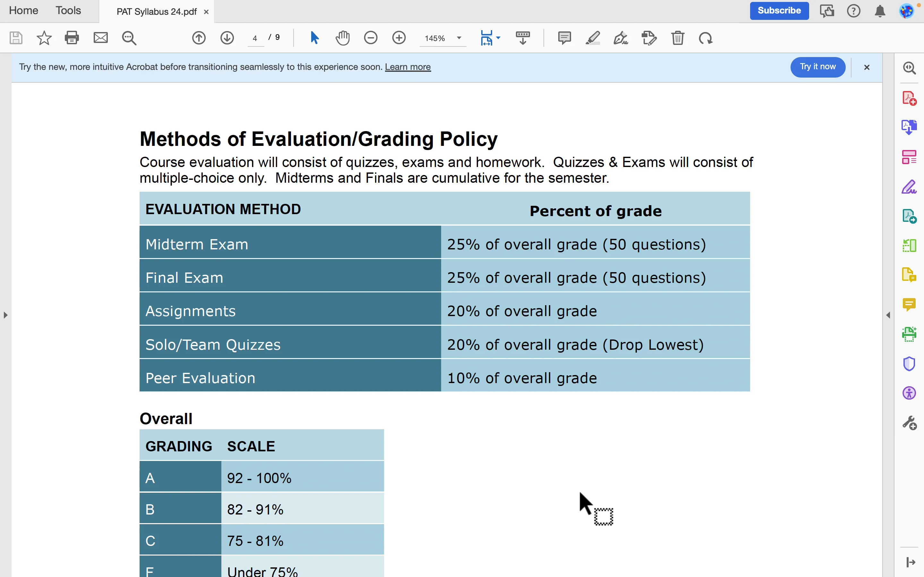Click the page number input field

tap(255, 38)
